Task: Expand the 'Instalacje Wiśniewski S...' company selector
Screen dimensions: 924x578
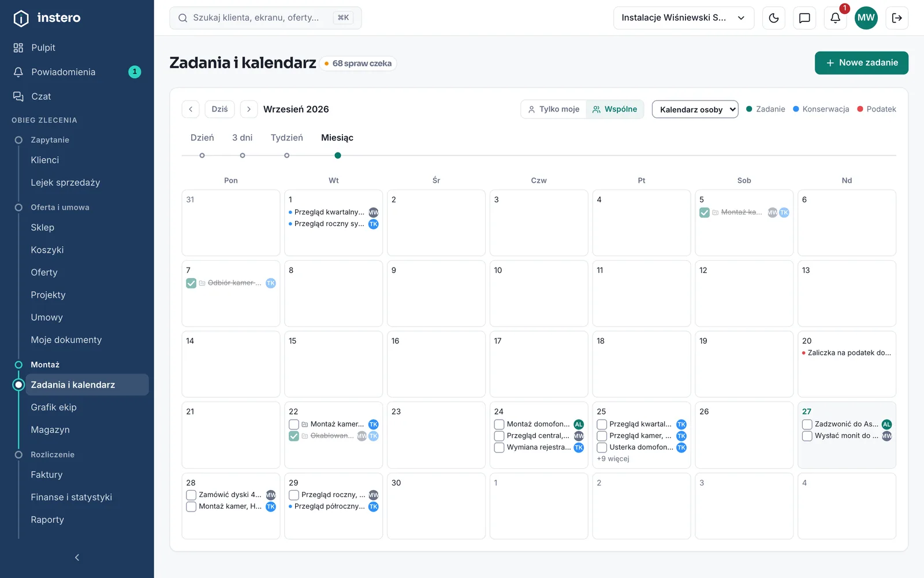Action: click(x=684, y=18)
